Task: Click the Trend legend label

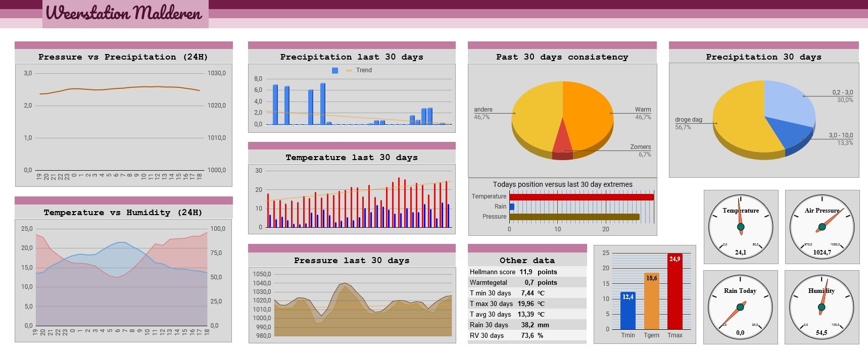Action: [x=364, y=70]
